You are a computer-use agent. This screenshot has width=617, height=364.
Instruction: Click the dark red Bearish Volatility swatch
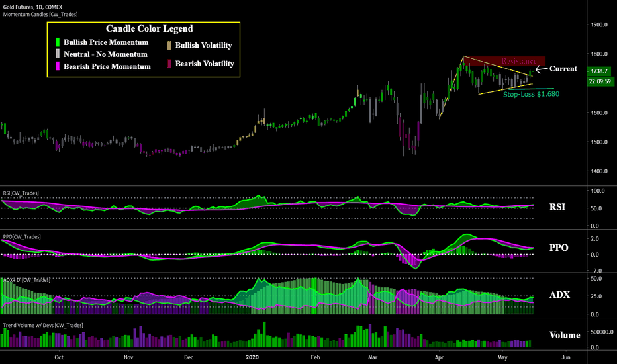click(x=169, y=64)
